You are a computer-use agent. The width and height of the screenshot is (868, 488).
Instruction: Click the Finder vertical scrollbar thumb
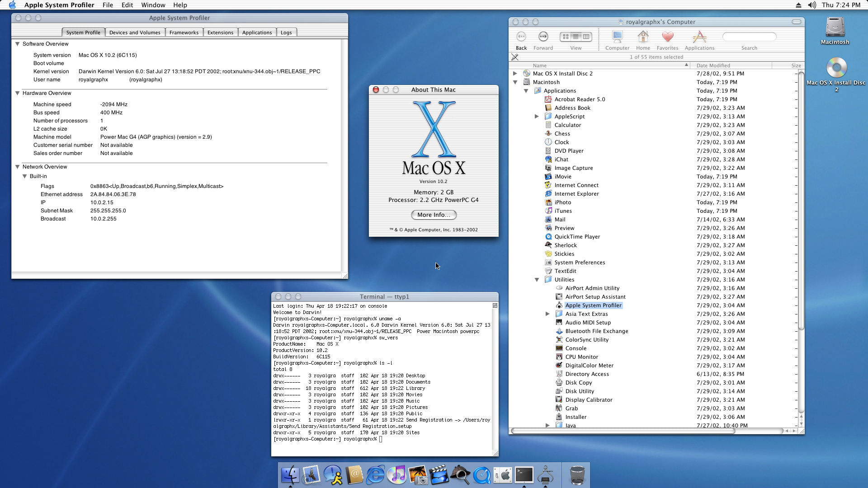click(801, 200)
